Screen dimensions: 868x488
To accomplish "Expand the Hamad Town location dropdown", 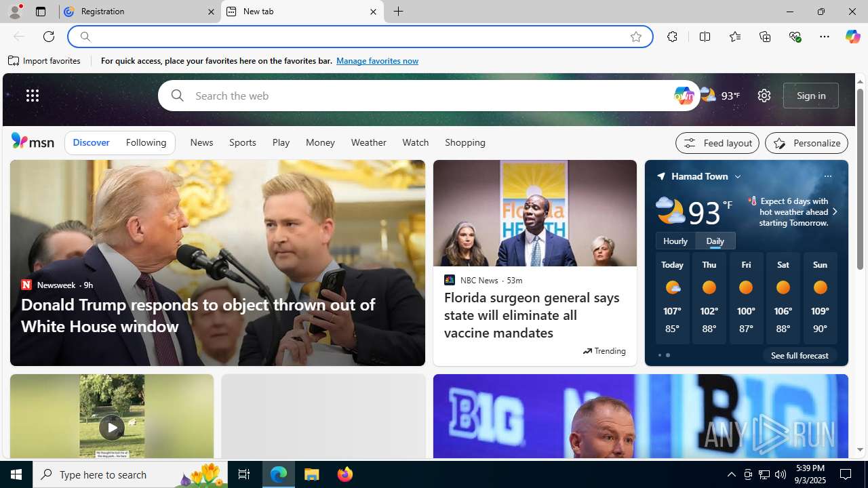I will pyautogui.click(x=738, y=176).
